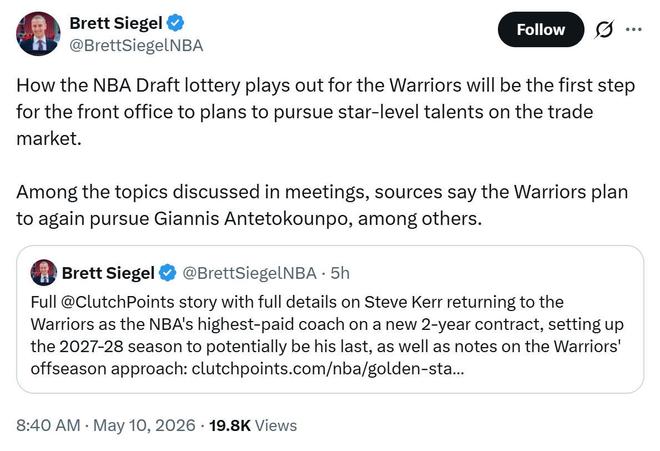Open the @ClutchPoints mention
The height and width of the screenshot is (451, 660).
coord(117,302)
